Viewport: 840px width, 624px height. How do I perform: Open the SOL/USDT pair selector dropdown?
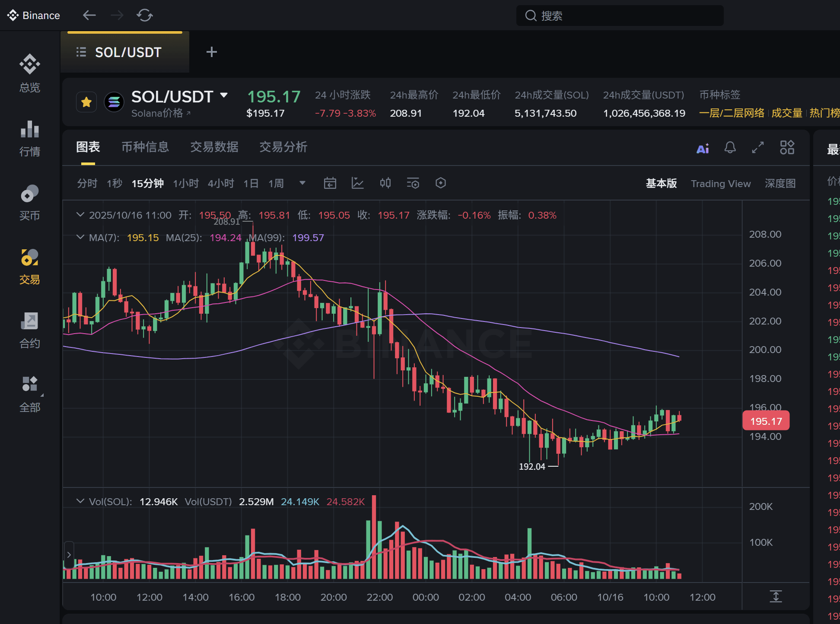[x=224, y=96]
